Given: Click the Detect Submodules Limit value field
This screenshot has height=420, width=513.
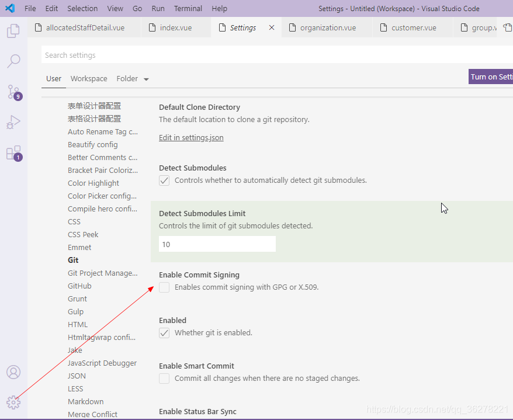Looking at the screenshot, I should pyautogui.click(x=217, y=244).
